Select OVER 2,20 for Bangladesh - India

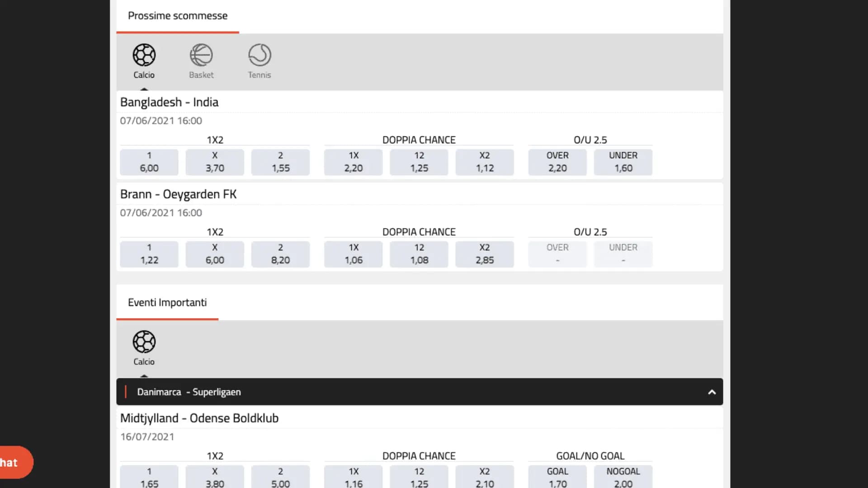(557, 162)
